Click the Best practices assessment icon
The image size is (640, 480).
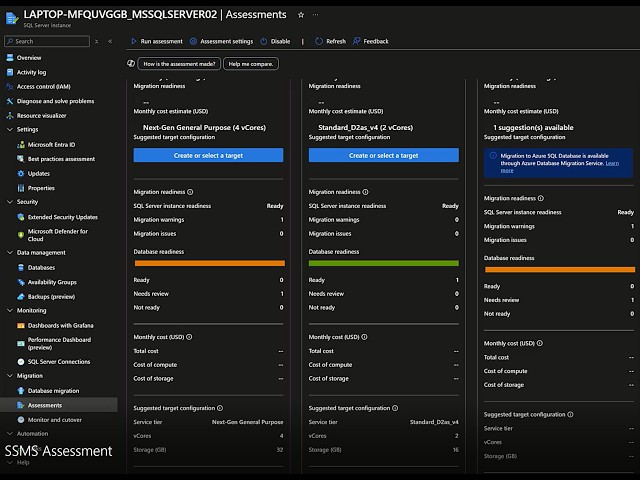pos(21,159)
